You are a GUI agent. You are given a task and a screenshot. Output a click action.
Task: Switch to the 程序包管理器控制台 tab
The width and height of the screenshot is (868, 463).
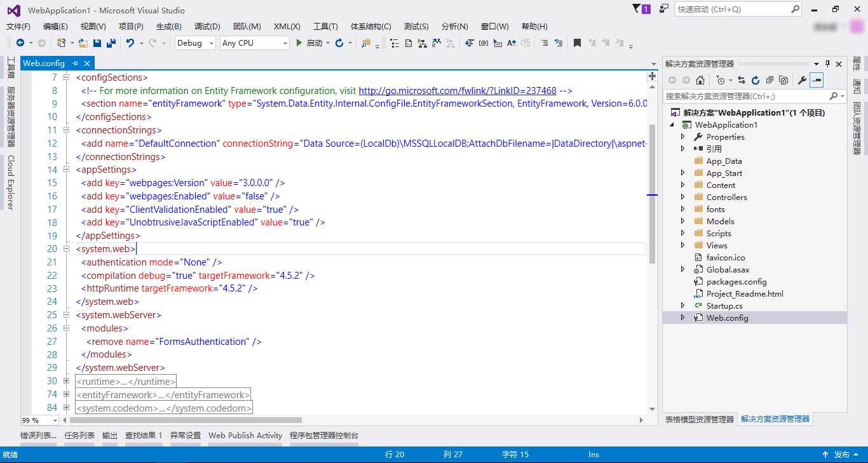click(324, 435)
